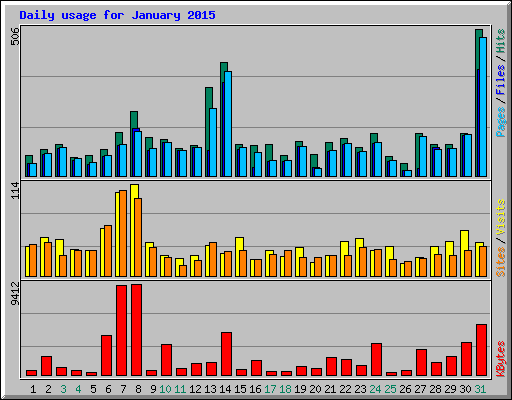The width and height of the screenshot is (512, 400).
Task: Click green day label '11'
Action: (180, 389)
